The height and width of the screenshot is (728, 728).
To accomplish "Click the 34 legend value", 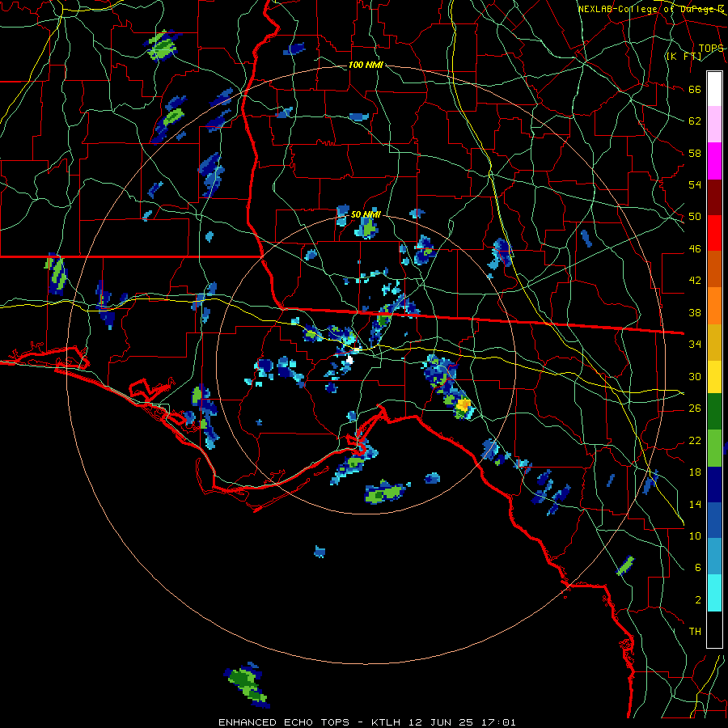I will (x=695, y=345).
